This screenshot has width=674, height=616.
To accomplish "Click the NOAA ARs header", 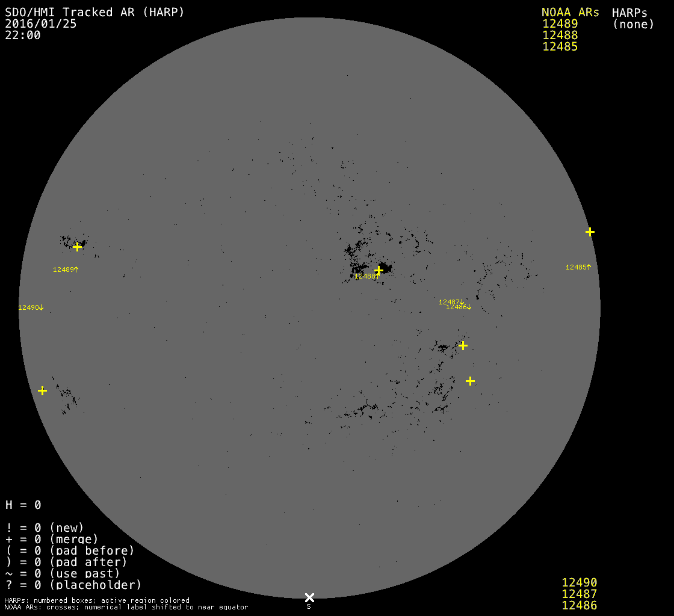I will coord(570,13).
